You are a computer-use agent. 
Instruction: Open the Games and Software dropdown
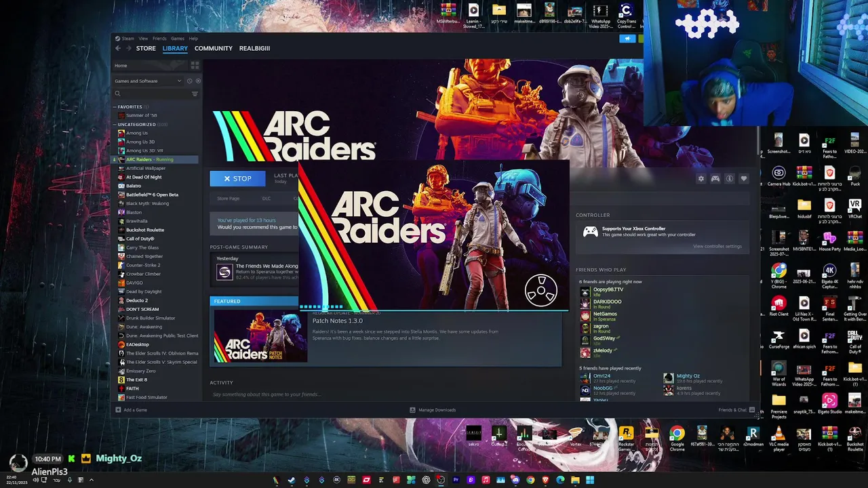[x=148, y=81]
